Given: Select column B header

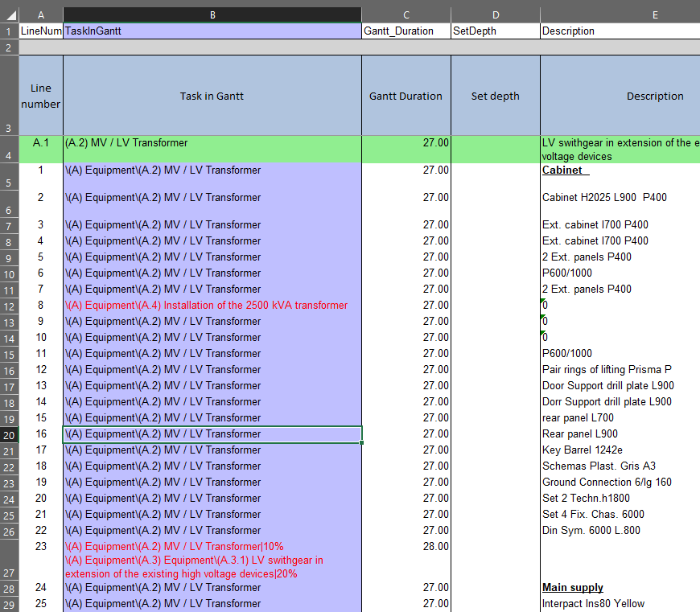Looking at the screenshot, I should (212, 15).
